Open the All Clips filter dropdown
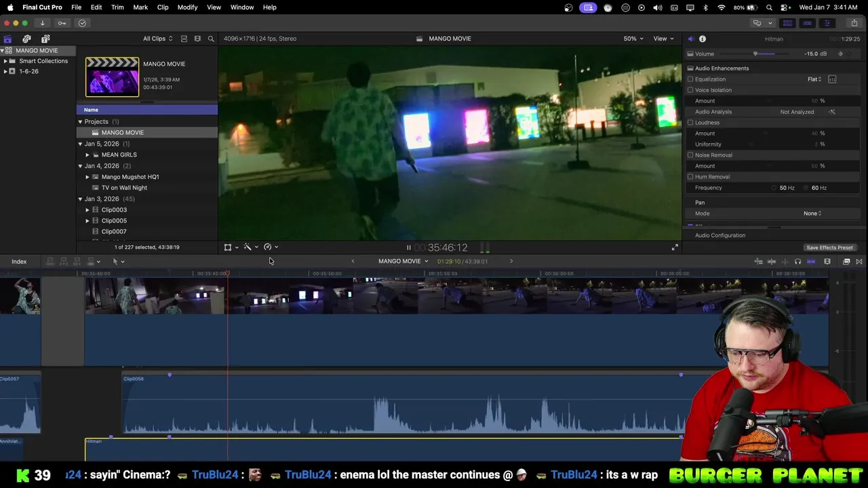868x488 pixels. pyautogui.click(x=157, y=39)
